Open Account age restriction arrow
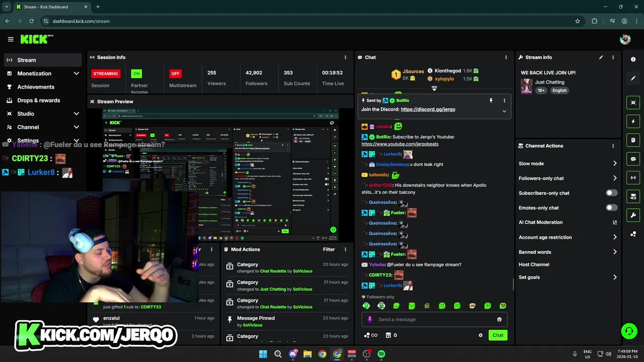Image resolution: width=644 pixels, height=362 pixels. click(x=615, y=237)
